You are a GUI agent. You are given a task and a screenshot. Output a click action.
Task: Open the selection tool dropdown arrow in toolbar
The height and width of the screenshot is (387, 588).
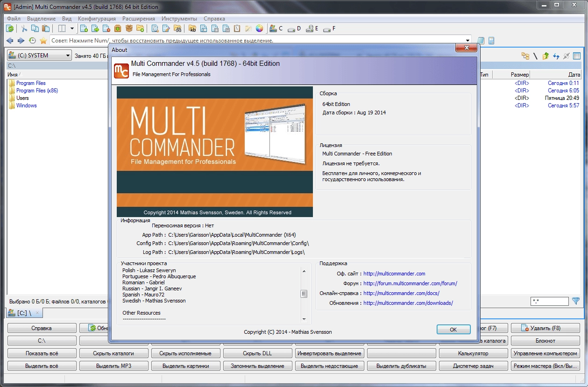[72, 28]
